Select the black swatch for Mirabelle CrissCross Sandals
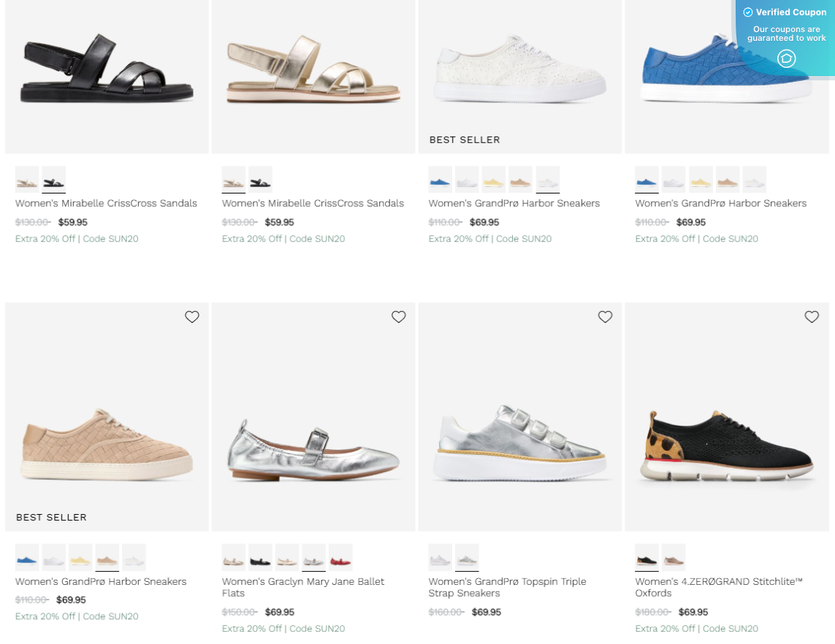 [x=53, y=179]
